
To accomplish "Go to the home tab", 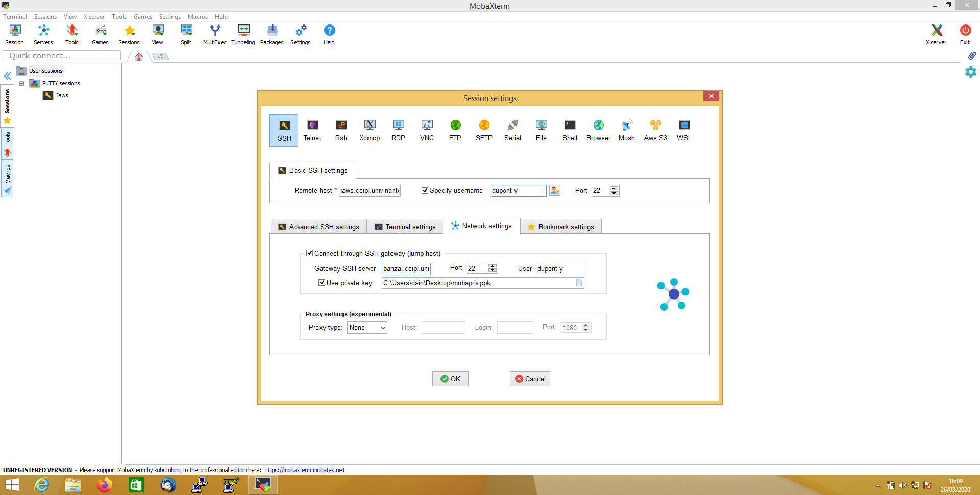I will (139, 57).
